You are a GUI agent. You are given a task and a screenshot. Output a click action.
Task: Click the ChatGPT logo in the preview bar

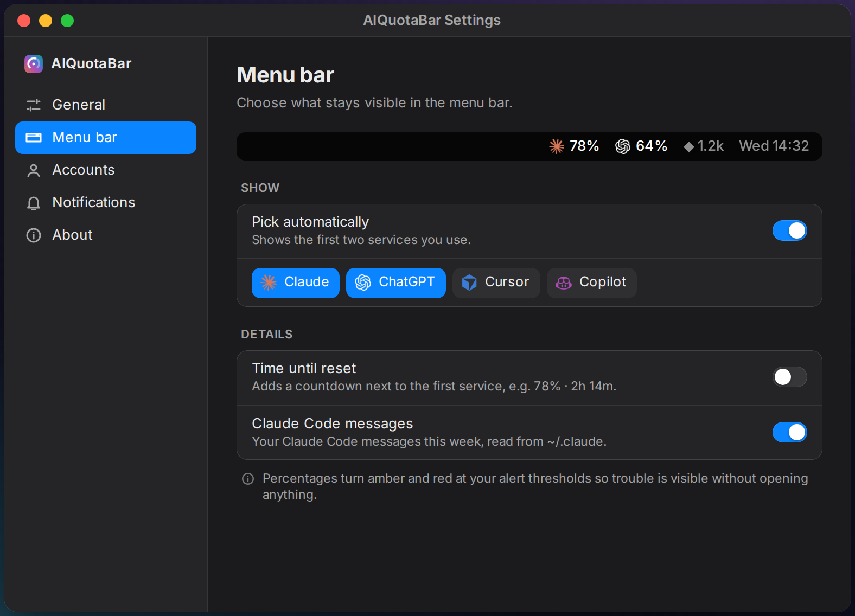tap(623, 146)
